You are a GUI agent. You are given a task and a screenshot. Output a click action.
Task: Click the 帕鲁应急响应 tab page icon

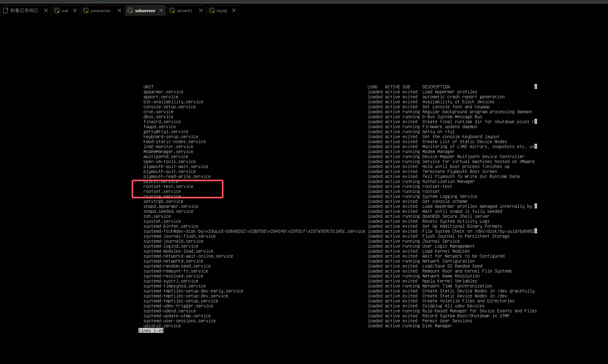(5, 11)
